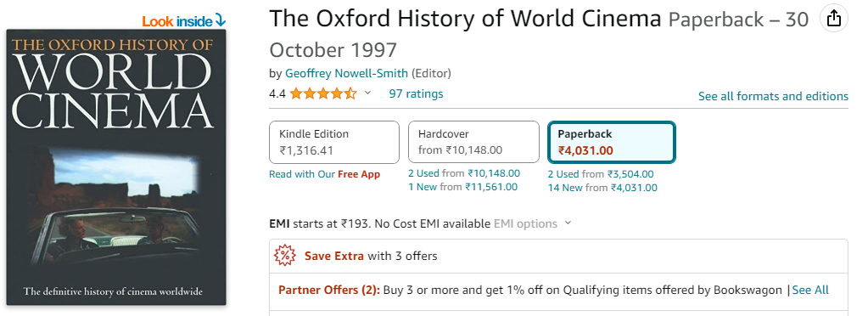Click the share icon button
This screenshot has width=868, height=316.
click(x=834, y=19)
